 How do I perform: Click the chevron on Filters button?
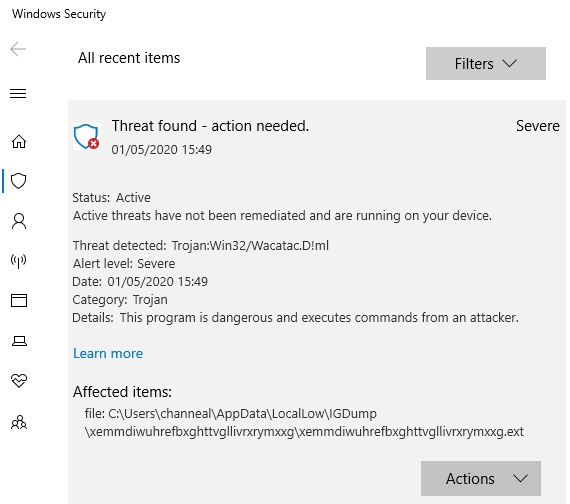510,64
